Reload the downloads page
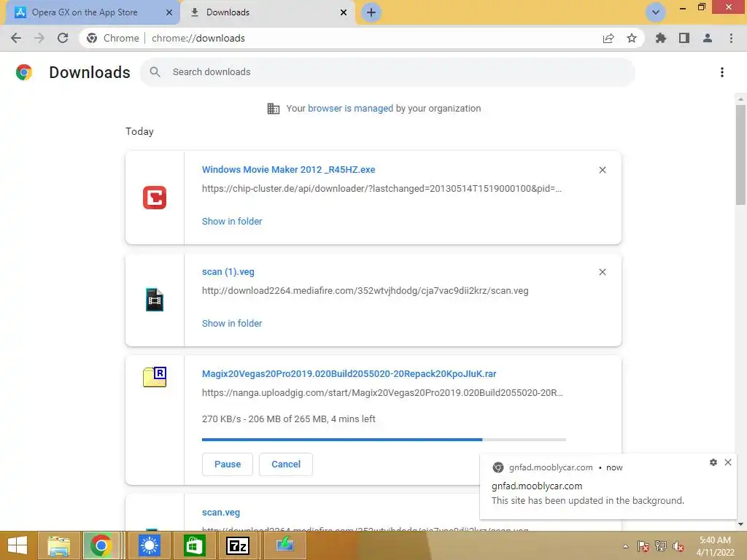 63,38
